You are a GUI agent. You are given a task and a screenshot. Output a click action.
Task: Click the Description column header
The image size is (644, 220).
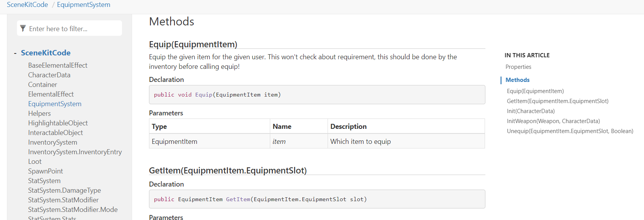click(x=406, y=127)
